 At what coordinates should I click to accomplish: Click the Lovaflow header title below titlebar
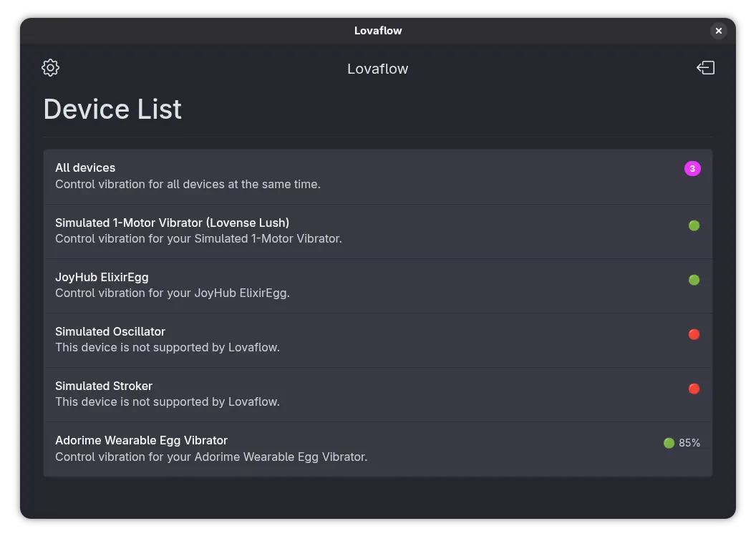click(x=377, y=69)
